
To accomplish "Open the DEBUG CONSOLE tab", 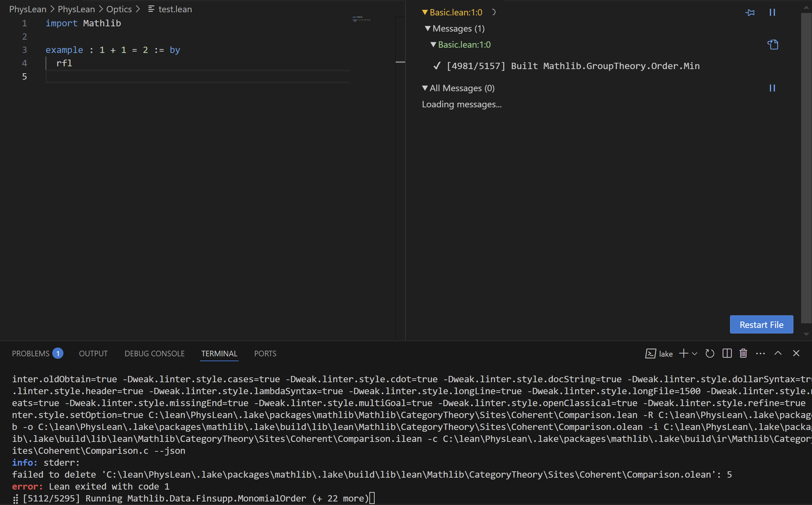I will point(155,353).
